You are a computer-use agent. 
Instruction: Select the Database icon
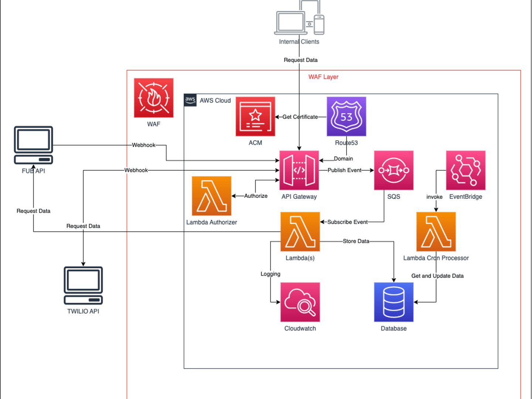394,302
